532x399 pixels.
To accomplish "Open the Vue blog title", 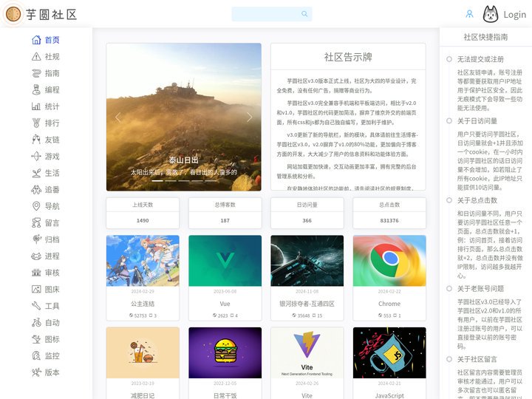I will tap(225, 304).
